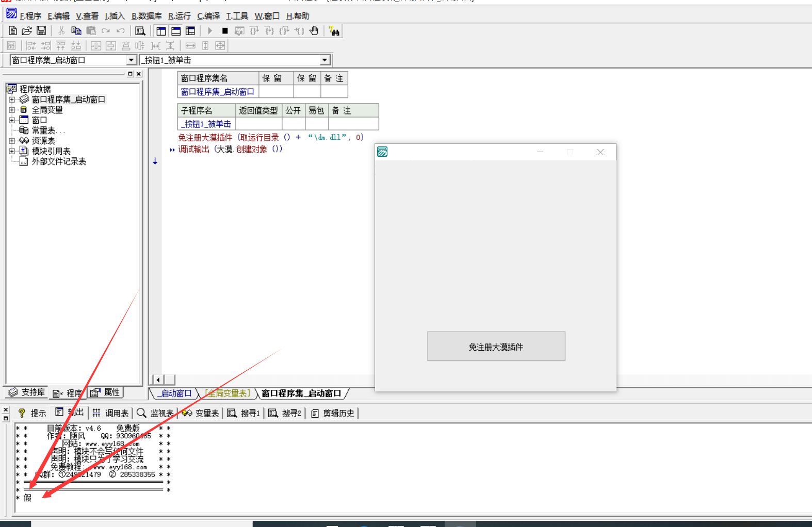The height and width of the screenshot is (527, 812).
Task: Click the align-top form layout icon
Action: point(61,46)
